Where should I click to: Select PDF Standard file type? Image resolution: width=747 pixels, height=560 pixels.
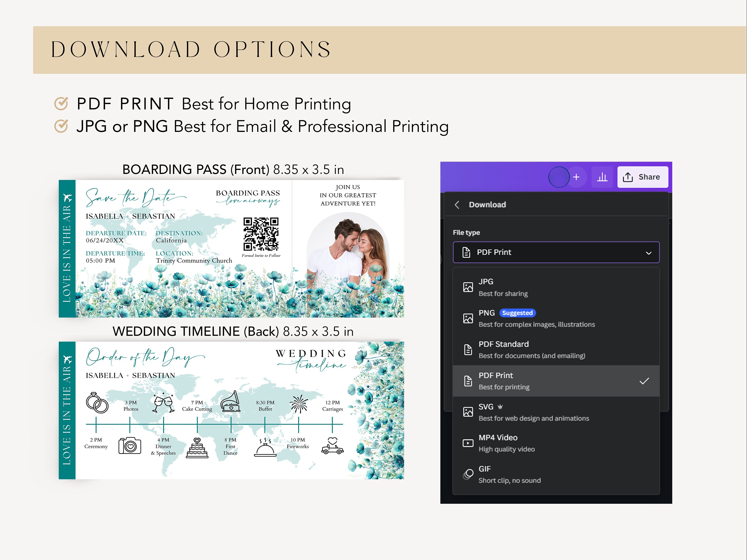[x=556, y=350]
